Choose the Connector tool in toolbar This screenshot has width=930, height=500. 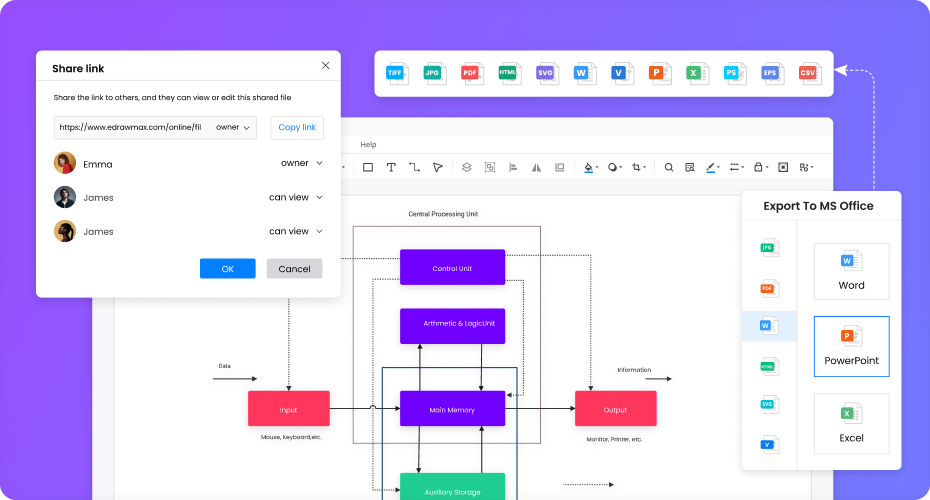[414, 167]
